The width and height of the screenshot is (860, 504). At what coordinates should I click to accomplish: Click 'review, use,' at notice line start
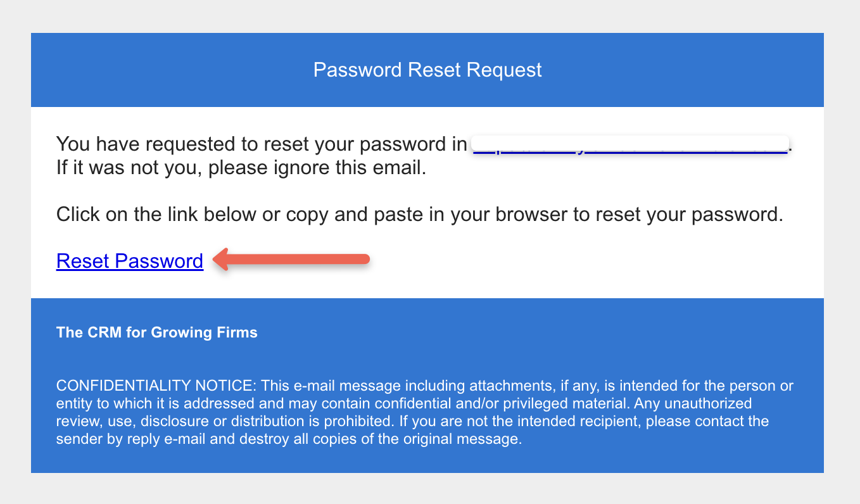coord(96,421)
